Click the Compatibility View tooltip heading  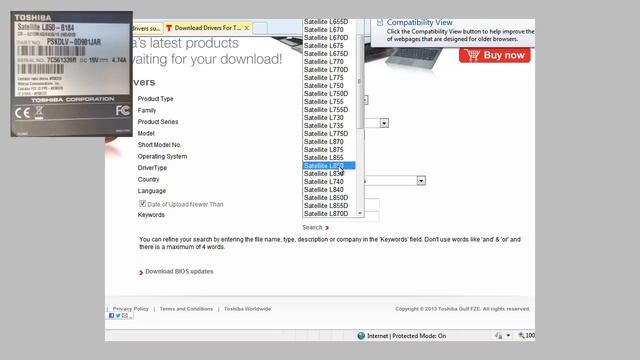420,22
